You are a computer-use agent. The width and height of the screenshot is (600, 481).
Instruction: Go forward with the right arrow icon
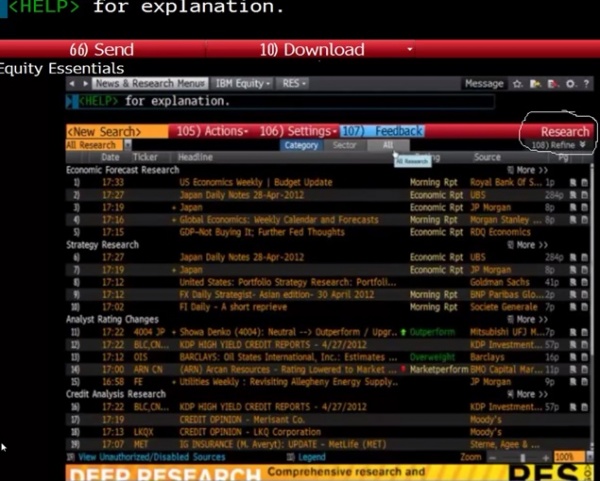pyautogui.click(x=85, y=83)
